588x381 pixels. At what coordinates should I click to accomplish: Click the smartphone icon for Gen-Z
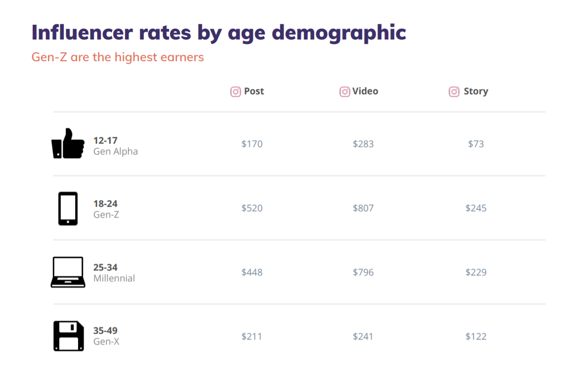pyautogui.click(x=68, y=208)
